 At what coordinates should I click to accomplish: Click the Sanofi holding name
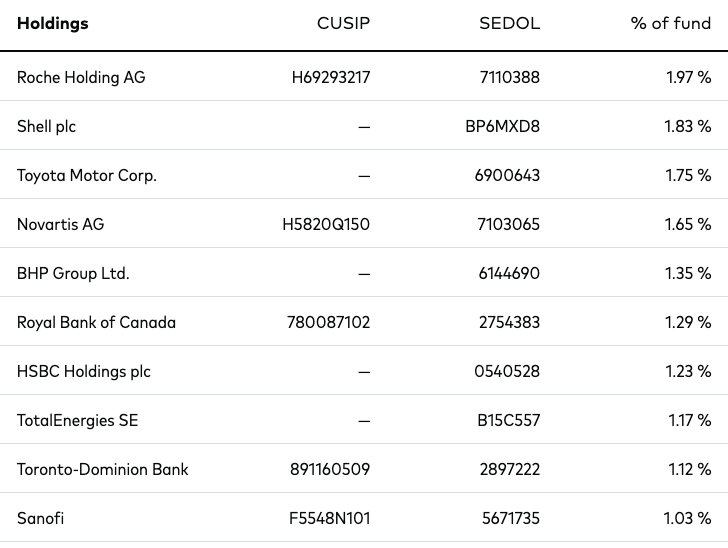coord(40,518)
